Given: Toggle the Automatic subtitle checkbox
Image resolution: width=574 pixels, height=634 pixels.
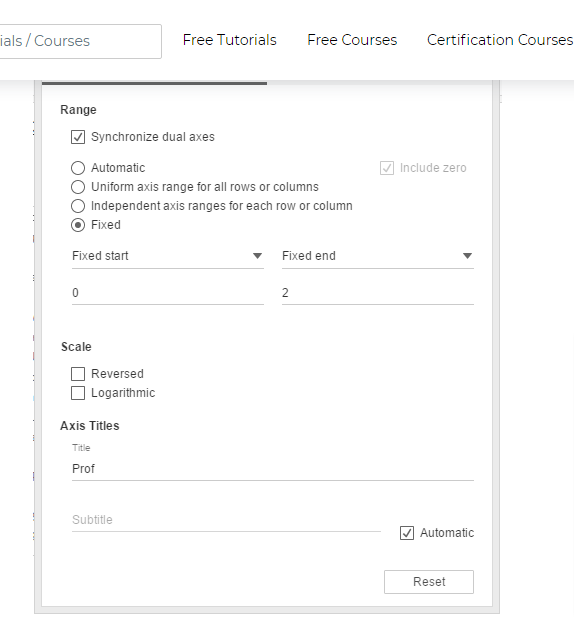Looking at the screenshot, I should coord(407,533).
